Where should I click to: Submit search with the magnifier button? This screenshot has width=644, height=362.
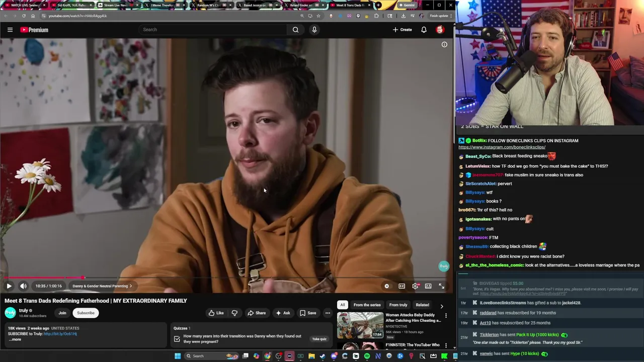coord(295,30)
